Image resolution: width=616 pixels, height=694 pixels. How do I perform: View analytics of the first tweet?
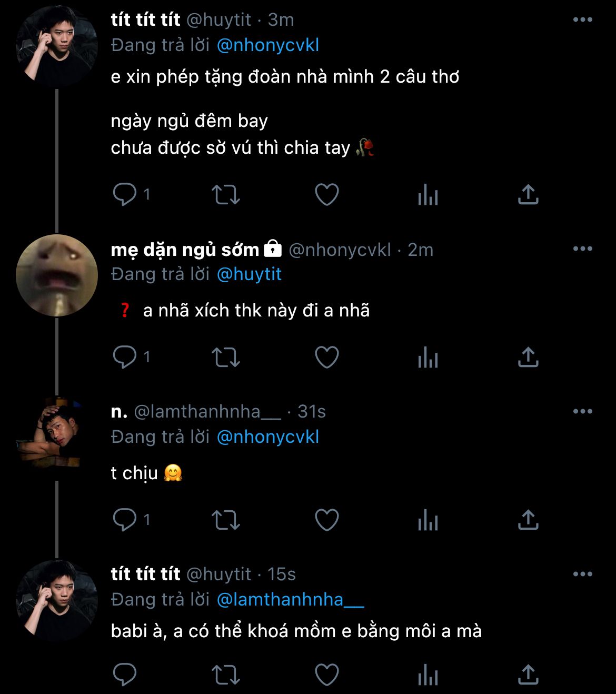coord(428,196)
